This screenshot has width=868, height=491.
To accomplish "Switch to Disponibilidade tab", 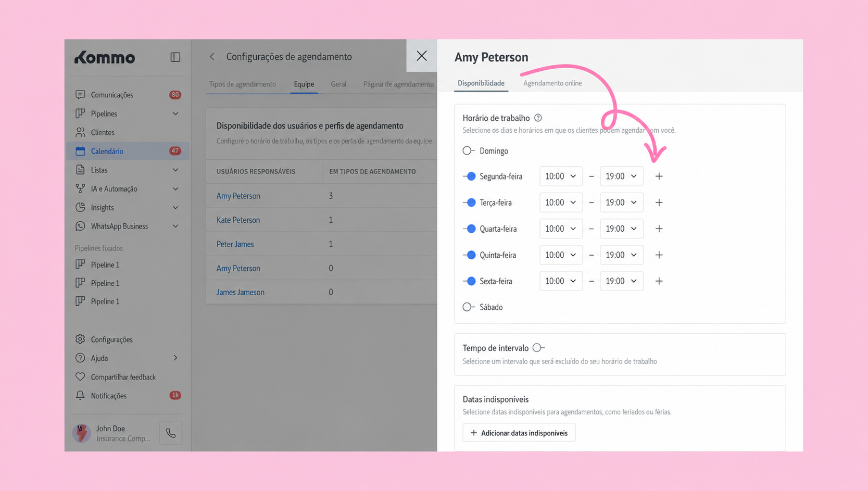I will pos(481,83).
